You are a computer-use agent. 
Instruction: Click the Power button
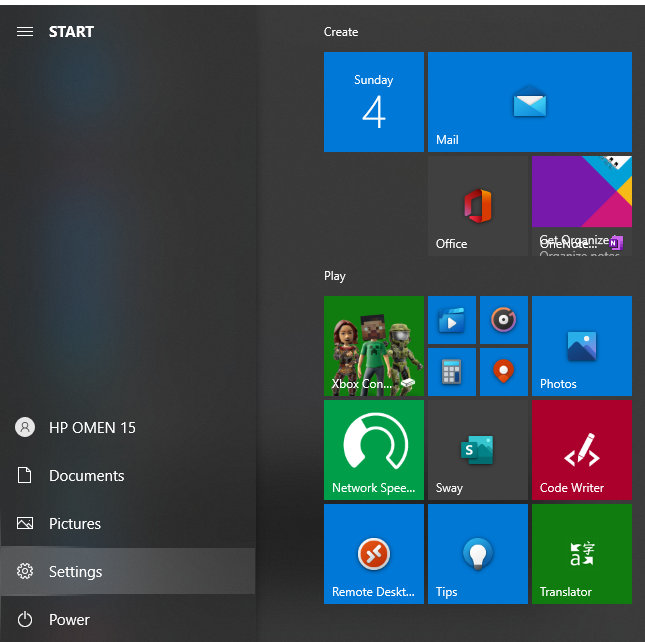point(68,620)
